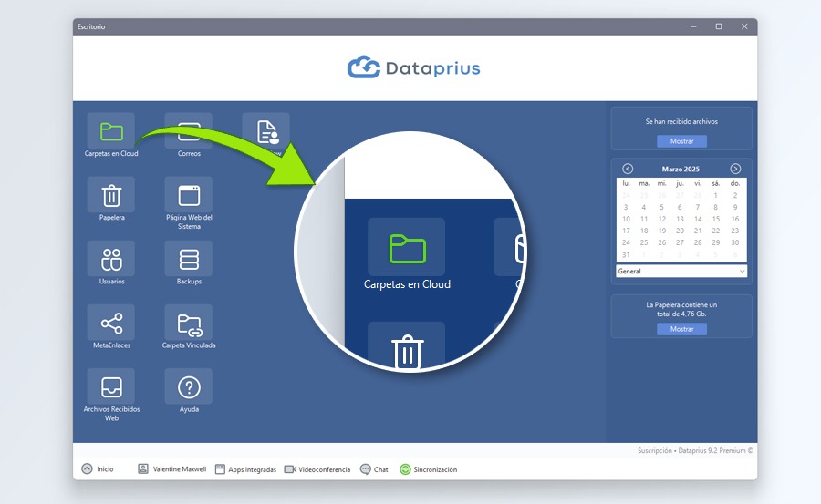
Task: Open MetaEnlaces share icon
Action: point(111,323)
